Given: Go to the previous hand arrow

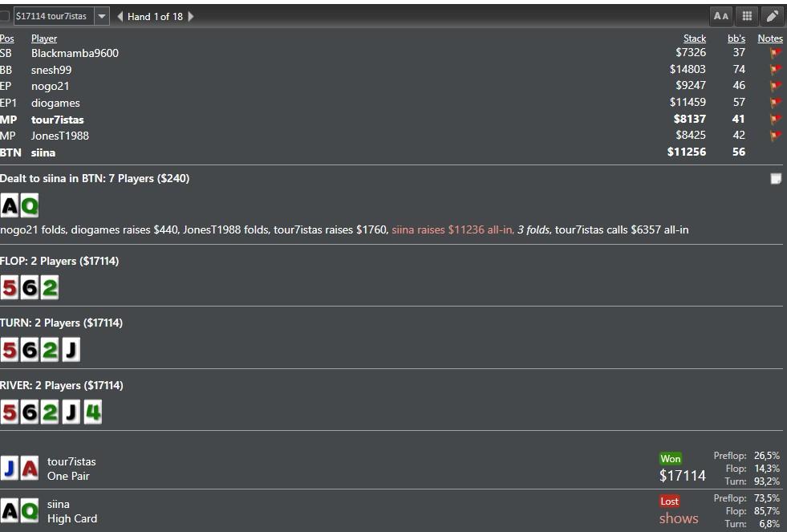Looking at the screenshot, I should (x=120, y=16).
